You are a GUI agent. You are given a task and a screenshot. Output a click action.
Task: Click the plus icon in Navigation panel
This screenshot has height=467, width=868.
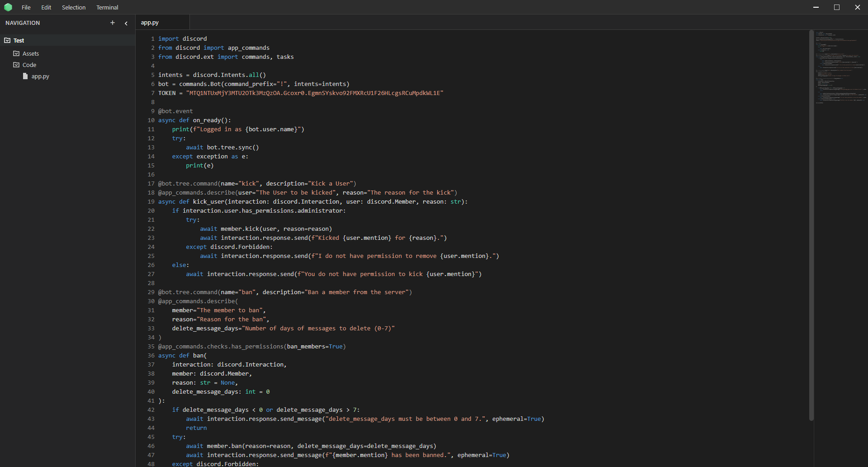113,23
